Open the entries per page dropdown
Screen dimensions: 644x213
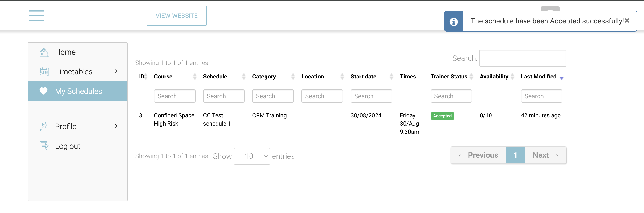[252, 156]
